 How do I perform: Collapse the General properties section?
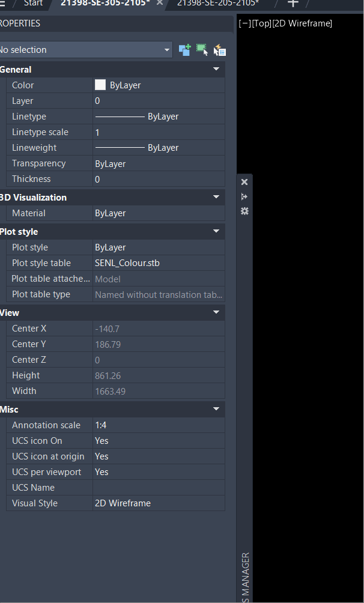(x=216, y=69)
